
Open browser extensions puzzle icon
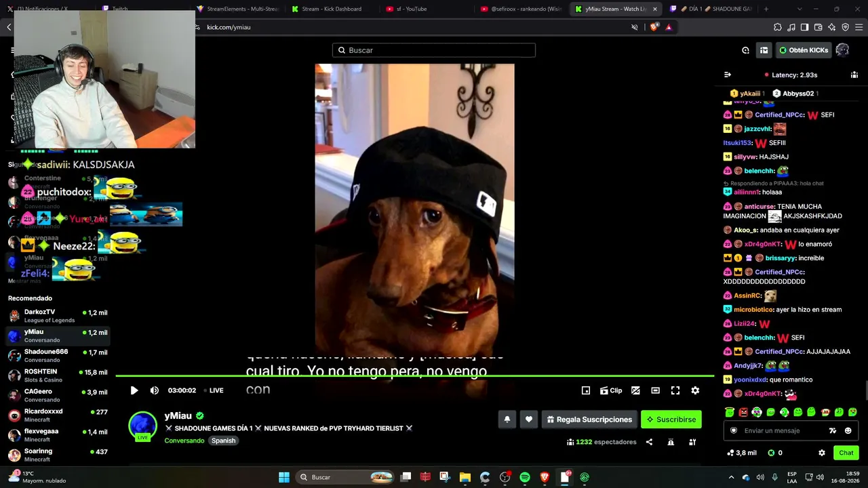pos(778,27)
